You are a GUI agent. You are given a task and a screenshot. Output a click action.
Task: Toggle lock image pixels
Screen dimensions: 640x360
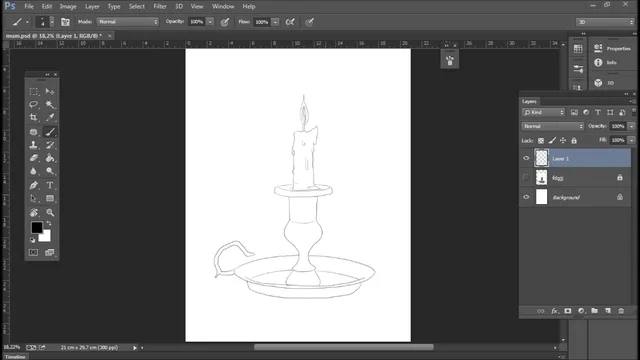point(552,141)
